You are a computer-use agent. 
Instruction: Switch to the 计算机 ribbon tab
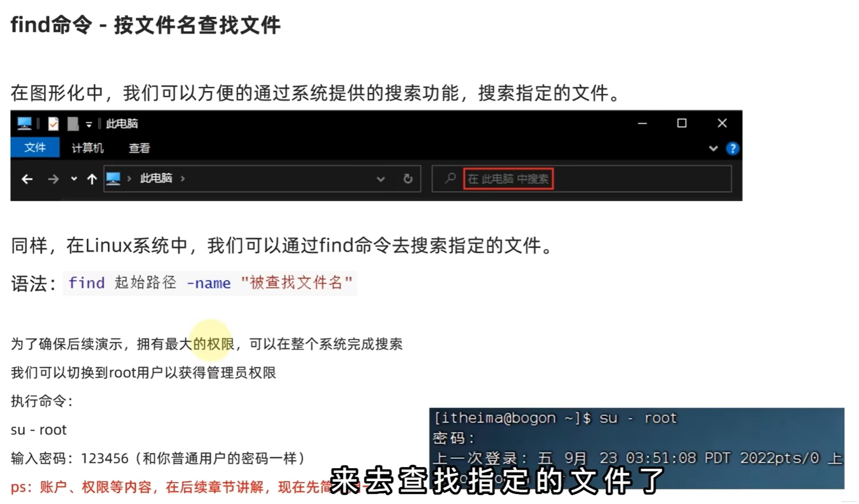point(87,148)
